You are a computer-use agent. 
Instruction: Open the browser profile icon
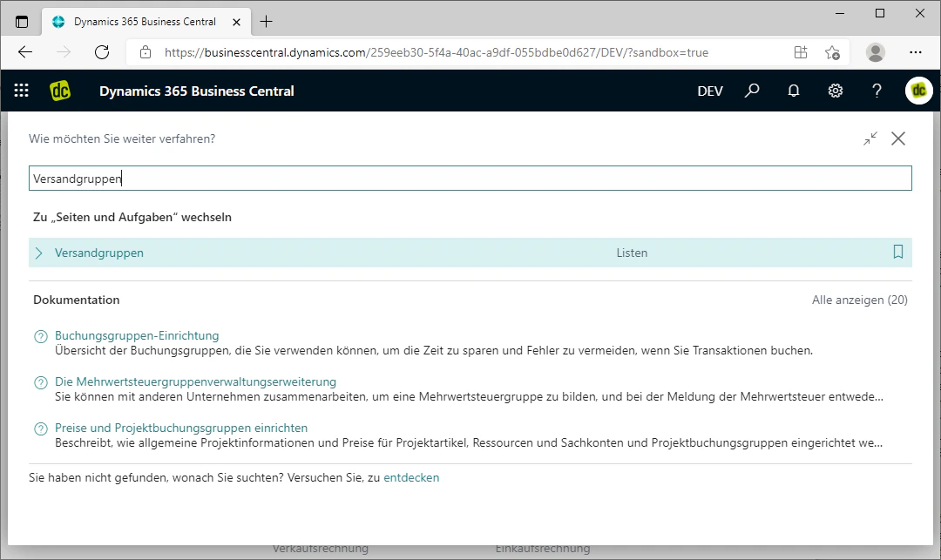tap(876, 52)
